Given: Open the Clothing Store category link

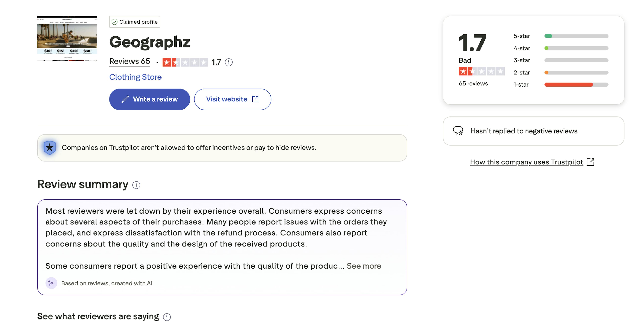Looking at the screenshot, I should (135, 77).
